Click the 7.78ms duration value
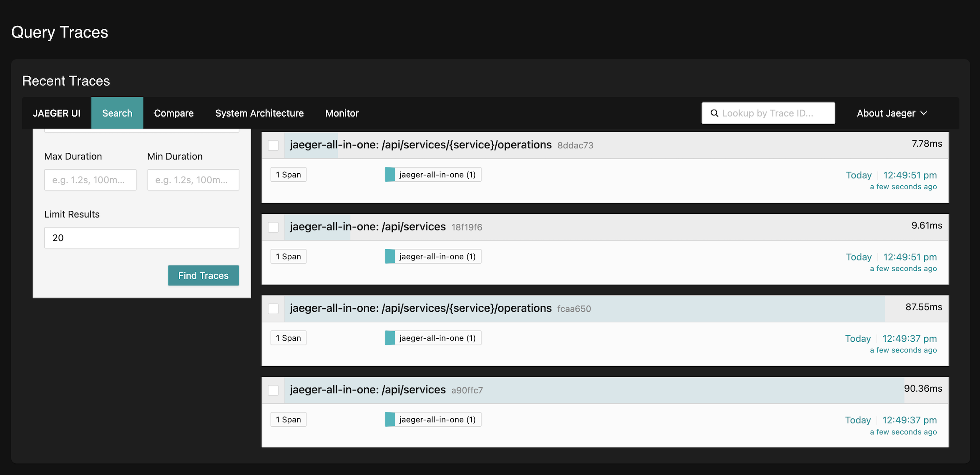 coord(927,144)
